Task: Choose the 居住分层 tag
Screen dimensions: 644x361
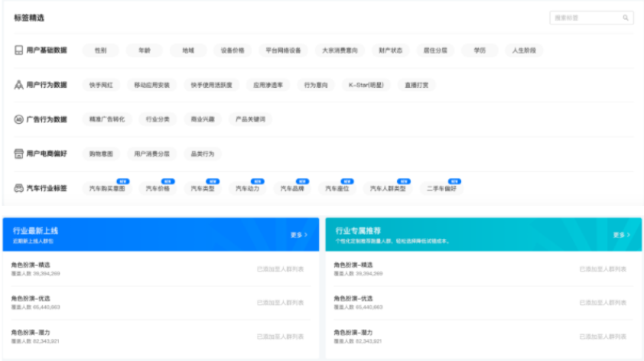Action: point(435,50)
